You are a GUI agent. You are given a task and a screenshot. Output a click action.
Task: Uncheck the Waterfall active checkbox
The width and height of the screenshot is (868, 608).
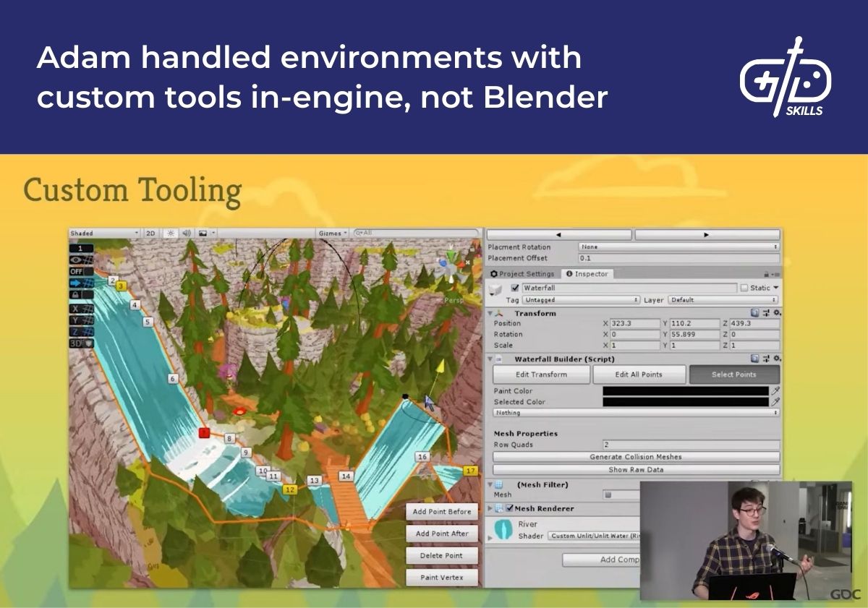514,288
